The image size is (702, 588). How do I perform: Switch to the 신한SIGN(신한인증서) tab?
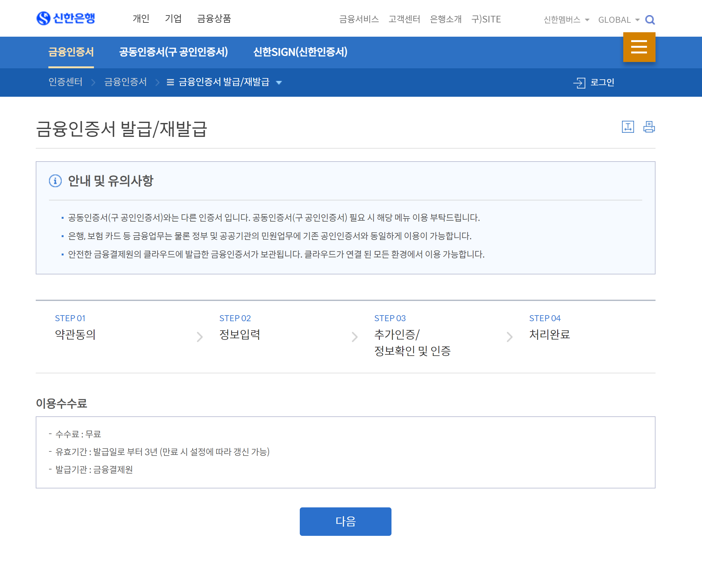300,52
